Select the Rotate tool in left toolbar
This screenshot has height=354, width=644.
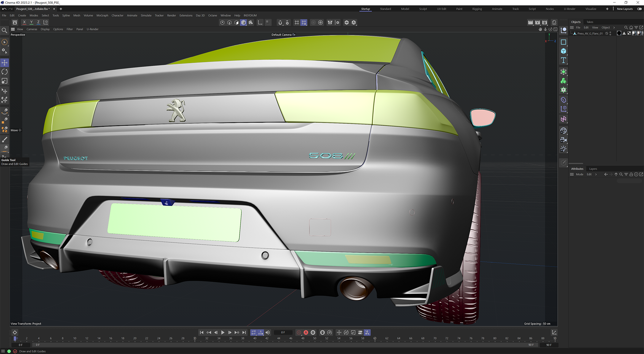pos(5,72)
